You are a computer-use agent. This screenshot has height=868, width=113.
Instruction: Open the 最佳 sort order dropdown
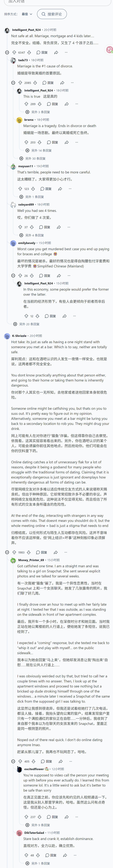27,14
